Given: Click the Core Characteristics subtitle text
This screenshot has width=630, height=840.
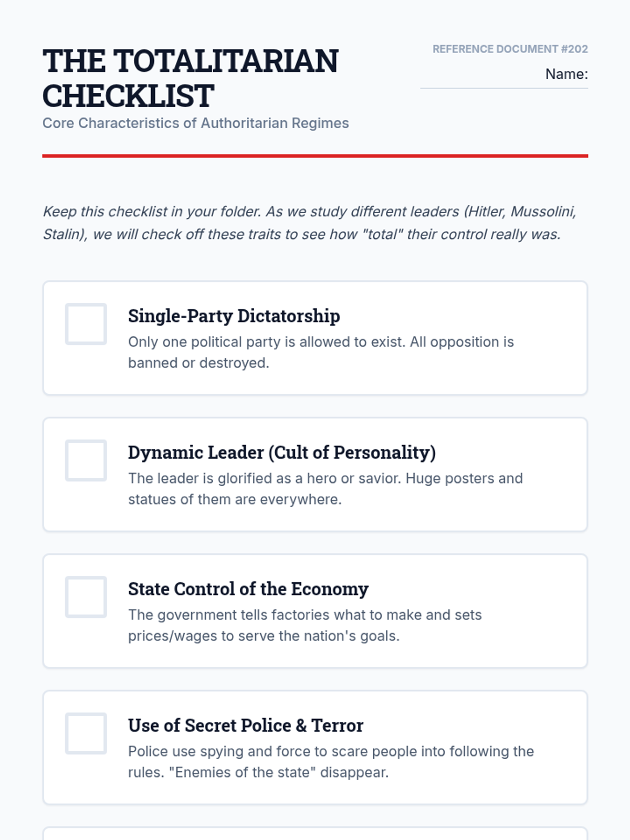Looking at the screenshot, I should tap(195, 123).
